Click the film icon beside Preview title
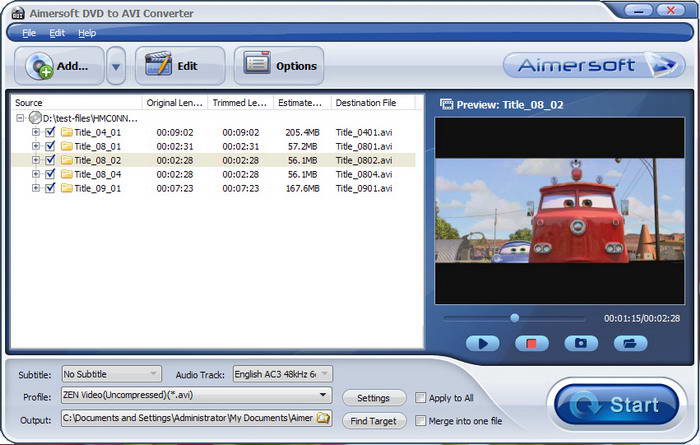 pos(446,104)
